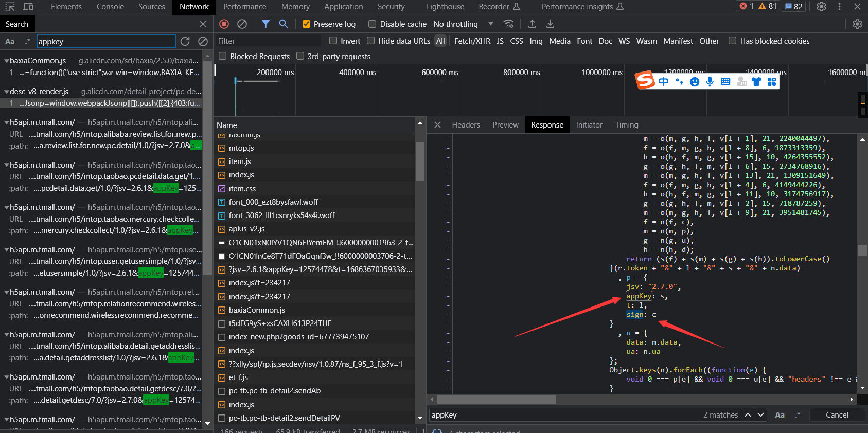Viewport: 868px width, 433px height.
Task: Clear the search results
Action: pyautogui.click(x=203, y=41)
